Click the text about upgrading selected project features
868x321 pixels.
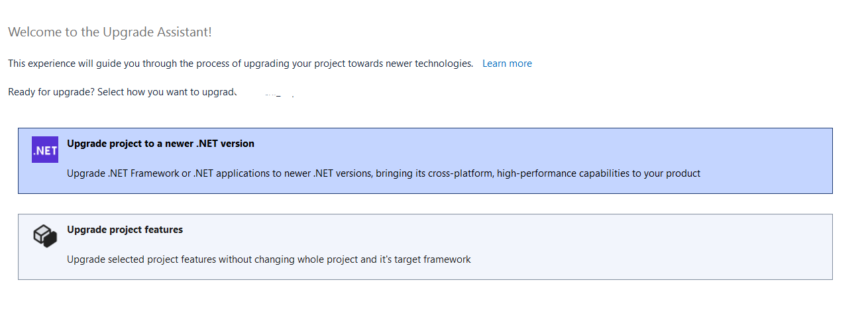269,259
